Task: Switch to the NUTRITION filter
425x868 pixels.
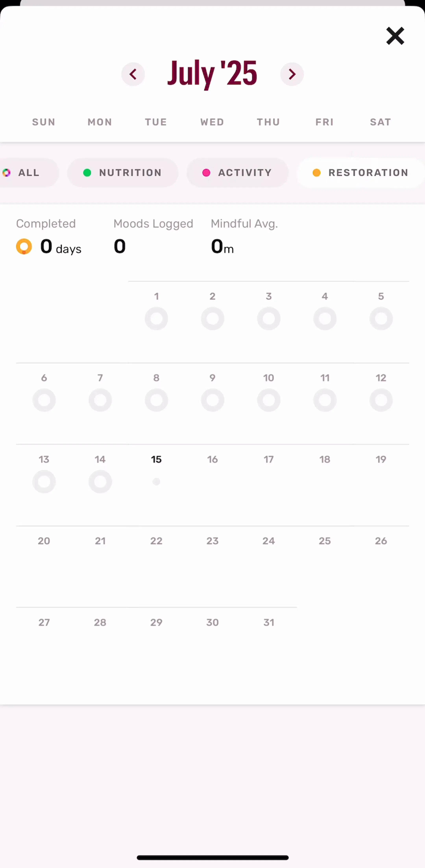Action: point(123,172)
